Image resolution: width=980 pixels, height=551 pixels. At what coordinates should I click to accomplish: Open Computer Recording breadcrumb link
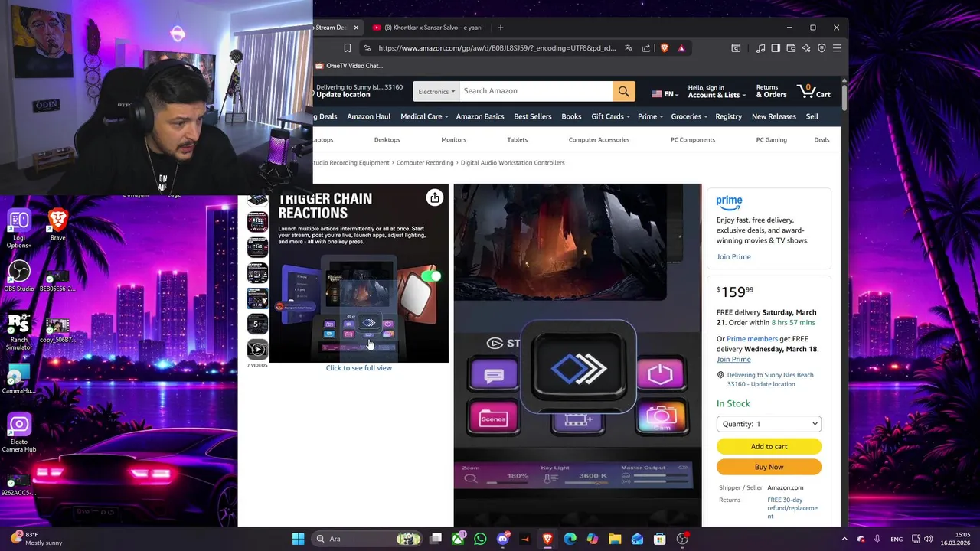coord(425,162)
